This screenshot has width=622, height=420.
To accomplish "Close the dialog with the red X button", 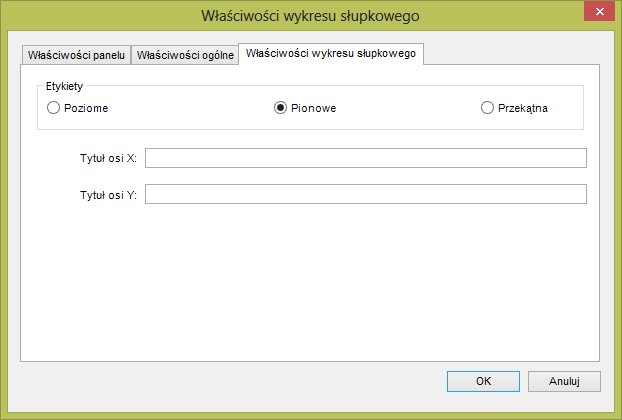I will [599, 12].
